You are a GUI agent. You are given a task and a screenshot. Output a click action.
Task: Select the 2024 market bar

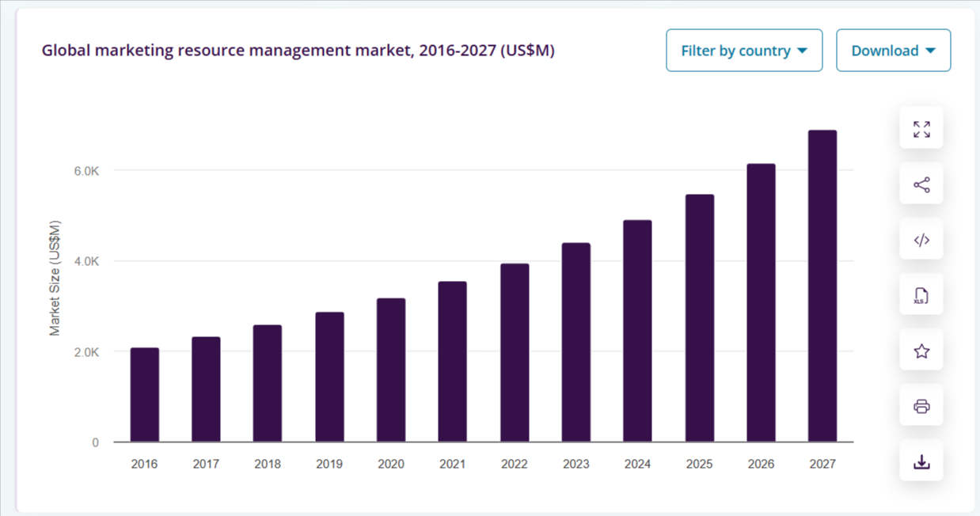637,331
